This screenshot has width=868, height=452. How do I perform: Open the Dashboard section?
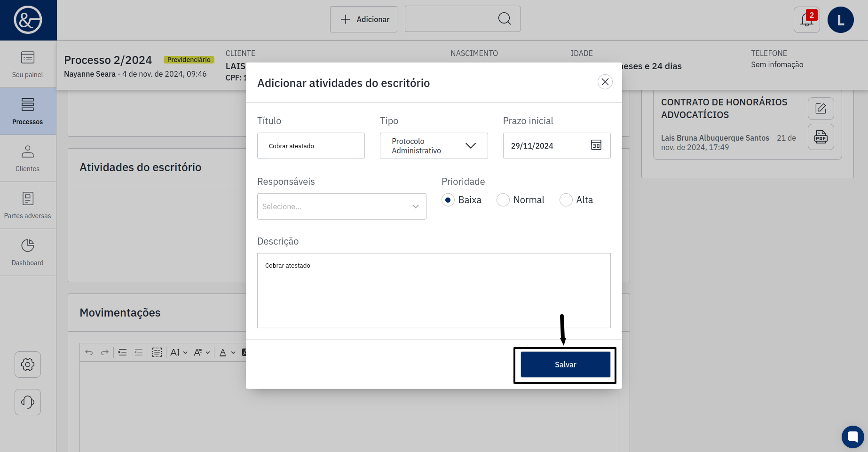pos(28,253)
